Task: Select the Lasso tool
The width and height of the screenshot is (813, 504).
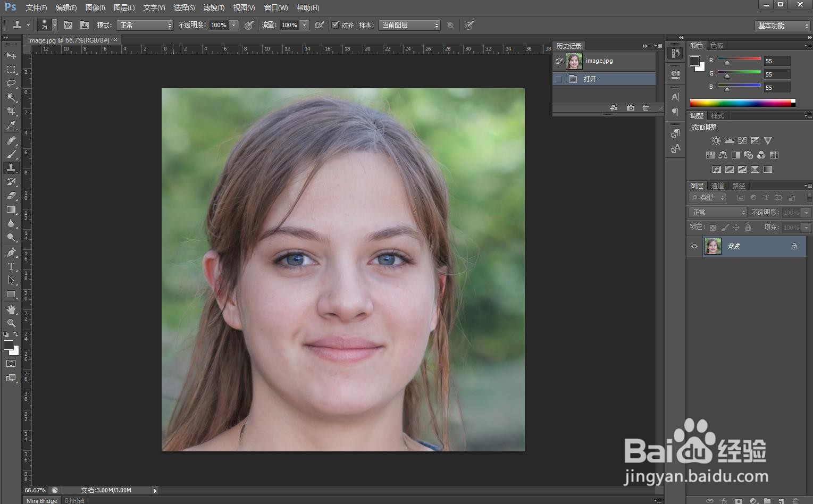Action: click(x=11, y=83)
